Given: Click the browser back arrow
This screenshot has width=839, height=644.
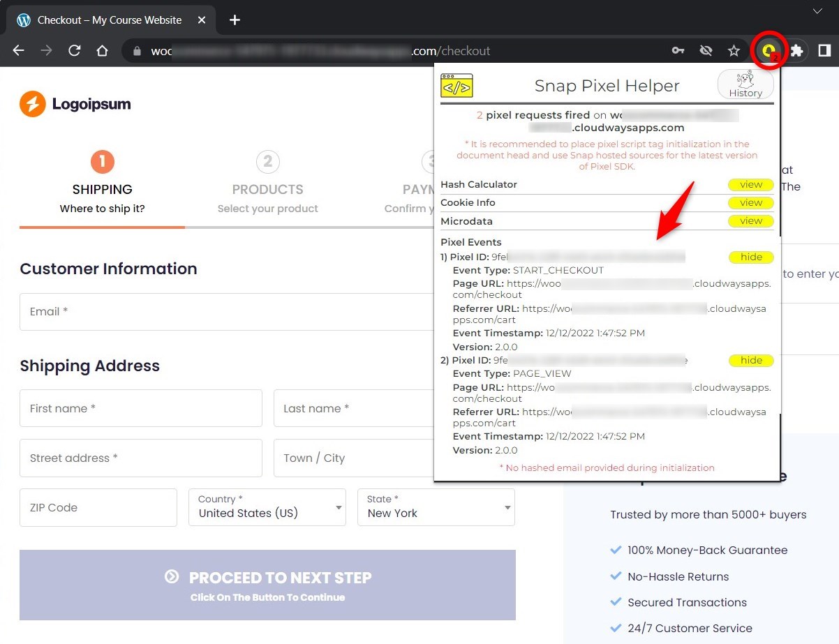Looking at the screenshot, I should 19,51.
